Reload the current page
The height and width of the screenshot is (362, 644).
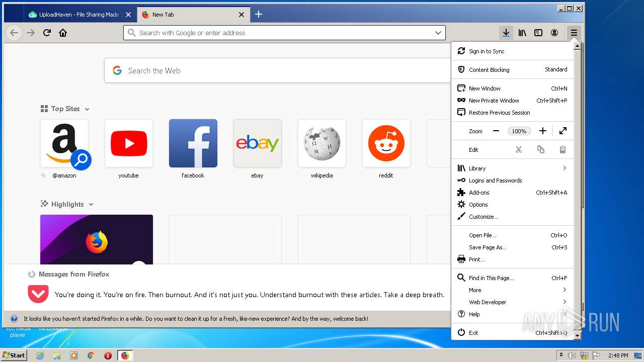47,33
